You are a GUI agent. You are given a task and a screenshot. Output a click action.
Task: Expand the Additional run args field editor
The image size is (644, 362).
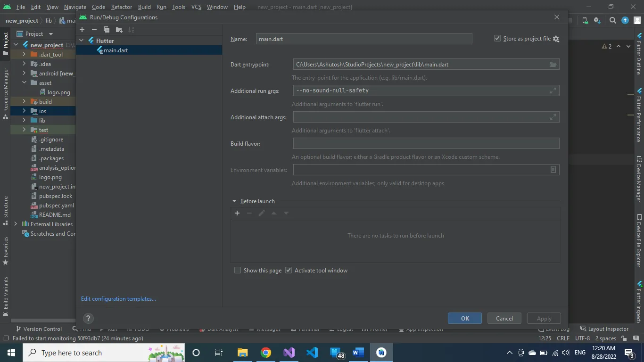pos(553,91)
